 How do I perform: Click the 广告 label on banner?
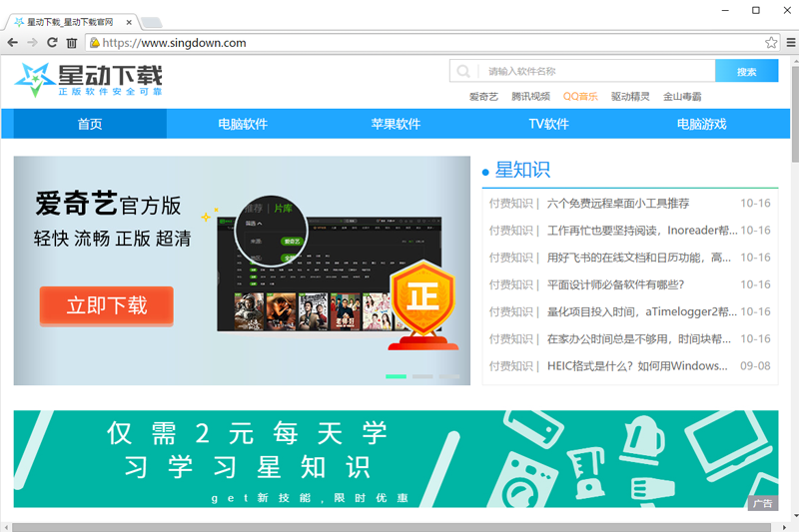[x=763, y=503]
